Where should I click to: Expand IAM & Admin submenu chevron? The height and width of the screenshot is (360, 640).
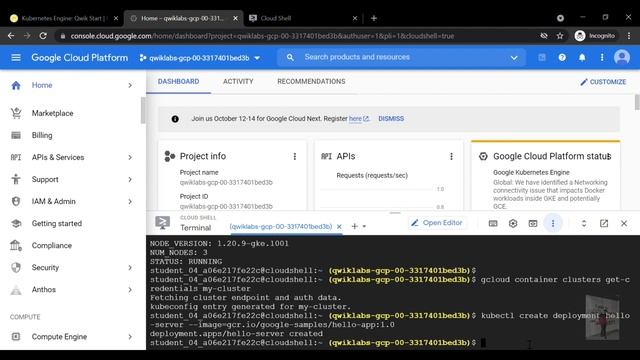point(130,202)
